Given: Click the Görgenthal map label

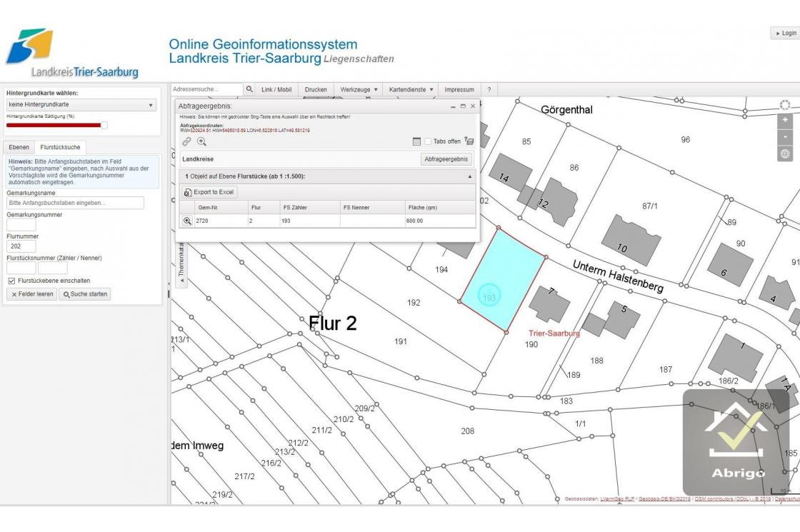Looking at the screenshot, I should 566,110.
